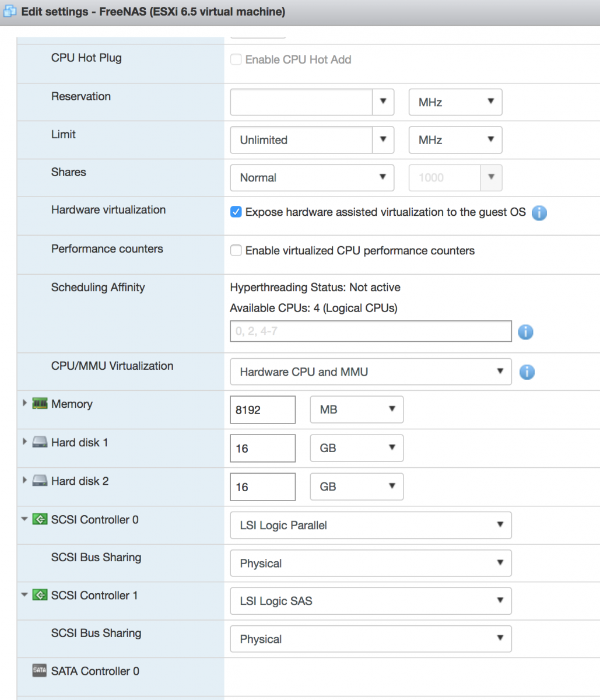Open Hard disk 1 GB unit dropdown
Screen dimensions: 600x700
coord(356,448)
